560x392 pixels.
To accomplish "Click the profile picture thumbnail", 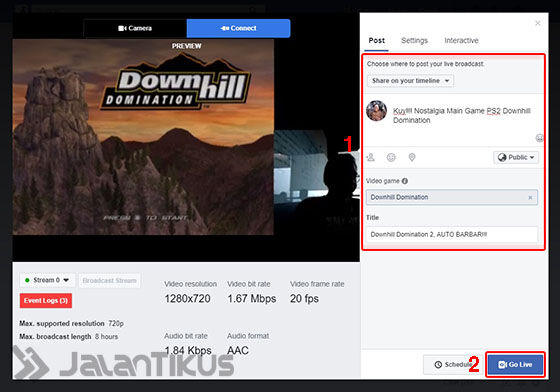I will (x=376, y=111).
